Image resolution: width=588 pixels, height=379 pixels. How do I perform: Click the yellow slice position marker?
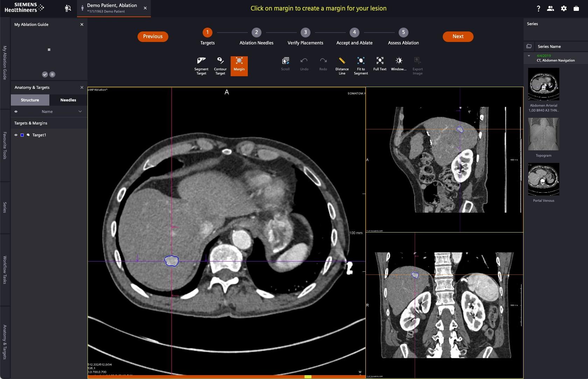308,377
